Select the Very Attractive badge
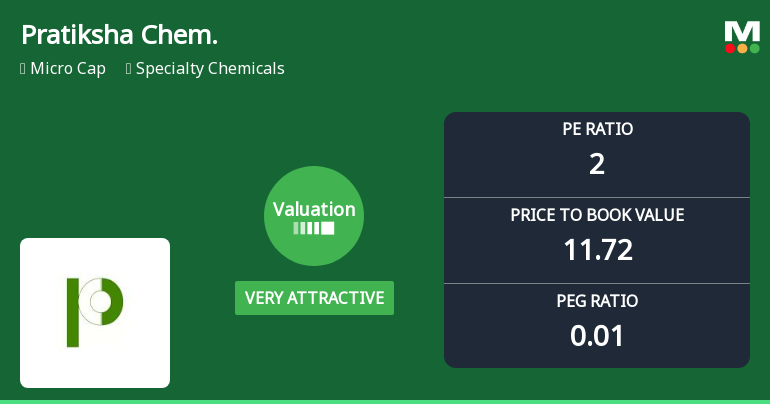 coord(314,298)
